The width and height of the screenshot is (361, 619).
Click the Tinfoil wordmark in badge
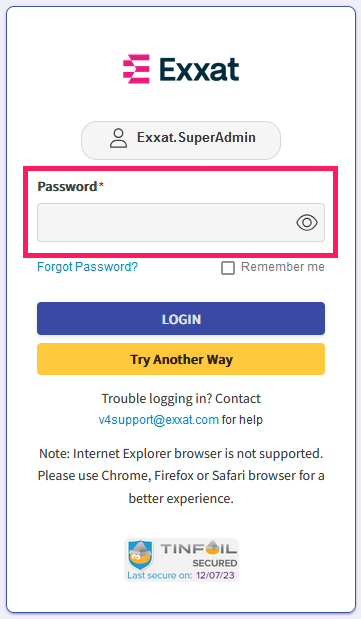point(199,548)
